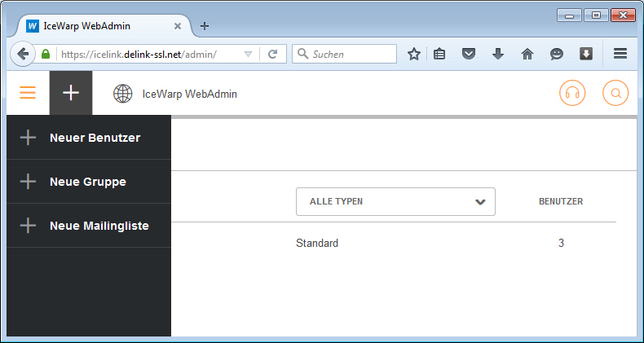Open the orange hamburger navigation menu
The image size is (644, 343).
(28, 93)
